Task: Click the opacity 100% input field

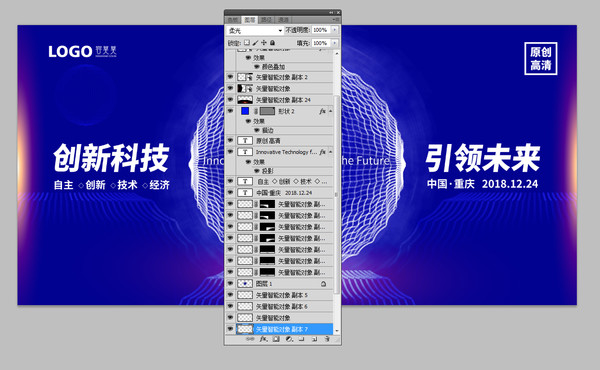Action: pyautogui.click(x=321, y=30)
